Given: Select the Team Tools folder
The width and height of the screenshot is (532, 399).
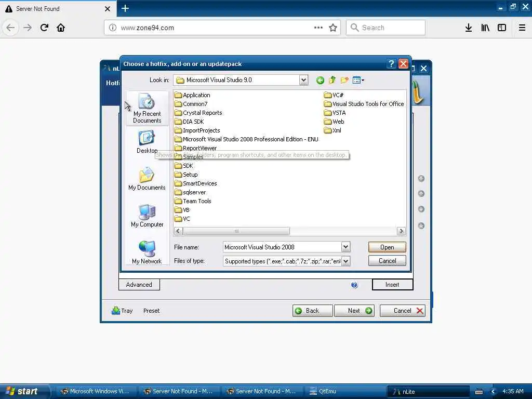Looking at the screenshot, I should coord(193,201).
